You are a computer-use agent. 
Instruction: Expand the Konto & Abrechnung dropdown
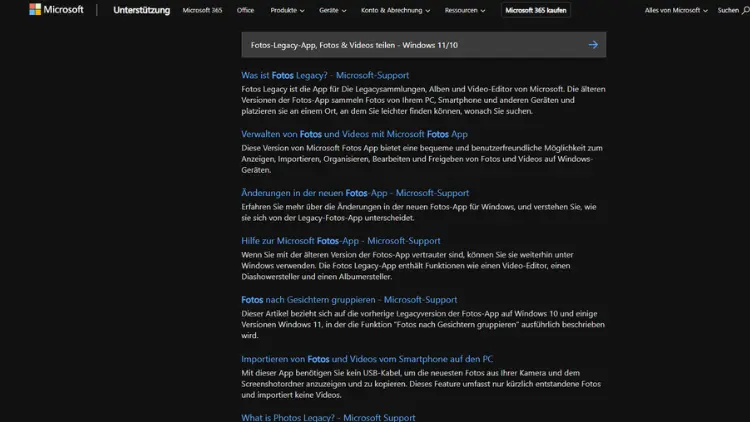click(395, 10)
